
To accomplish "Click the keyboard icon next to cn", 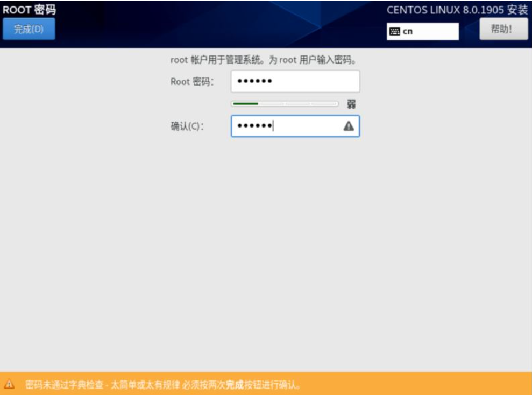I will (x=395, y=32).
